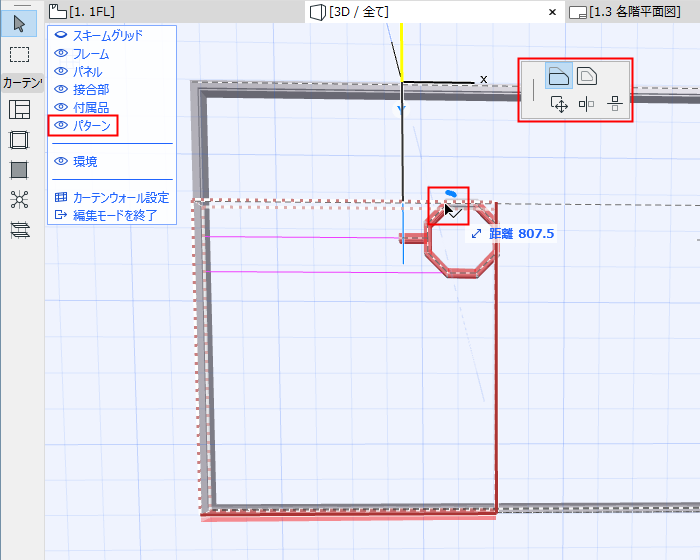Choose the second shape icon in pet palette
Viewport: 700px width, 560px height.
point(587,76)
